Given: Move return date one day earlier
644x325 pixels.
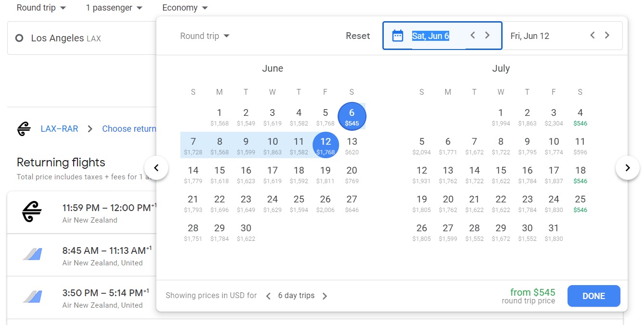Looking at the screenshot, I should pos(593,35).
